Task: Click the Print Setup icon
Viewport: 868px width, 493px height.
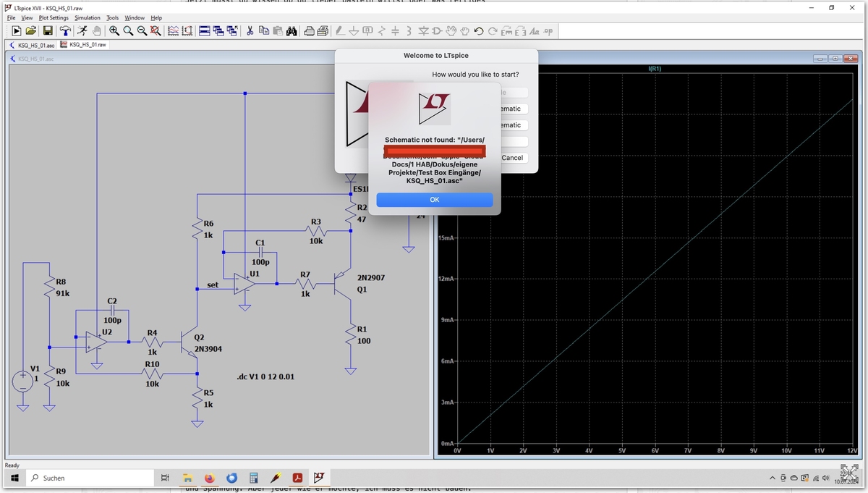Action: pos(323,31)
